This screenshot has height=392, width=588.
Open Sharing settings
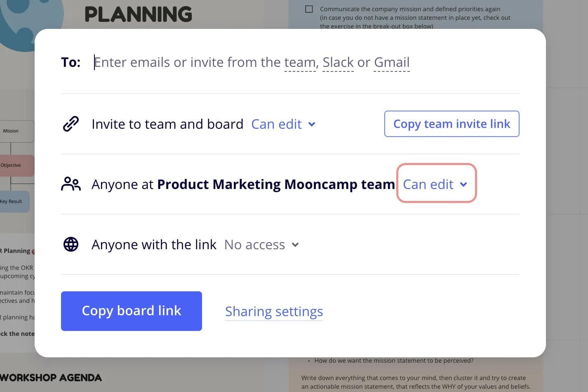(274, 311)
